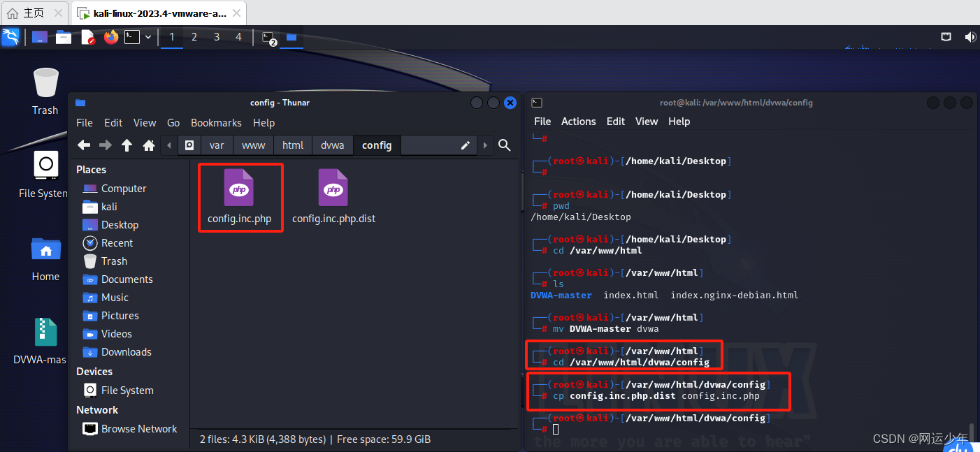Open Thunar search magnifier
The height and width of the screenshot is (452, 980).
[505, 145]
